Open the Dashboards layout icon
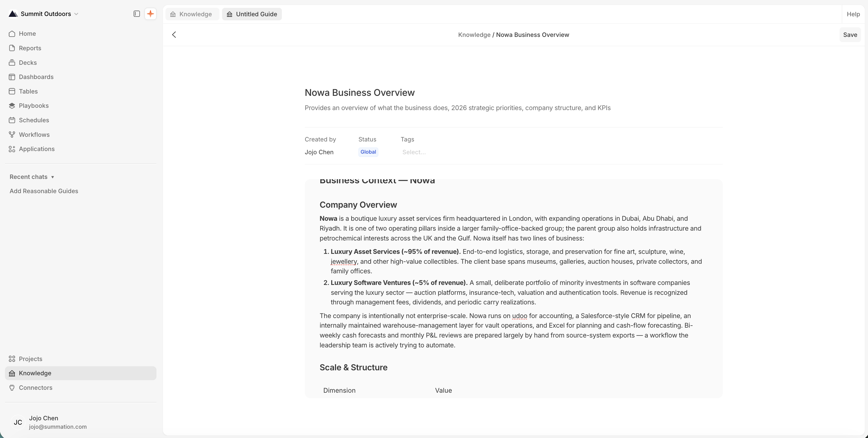 coord(12,77)
